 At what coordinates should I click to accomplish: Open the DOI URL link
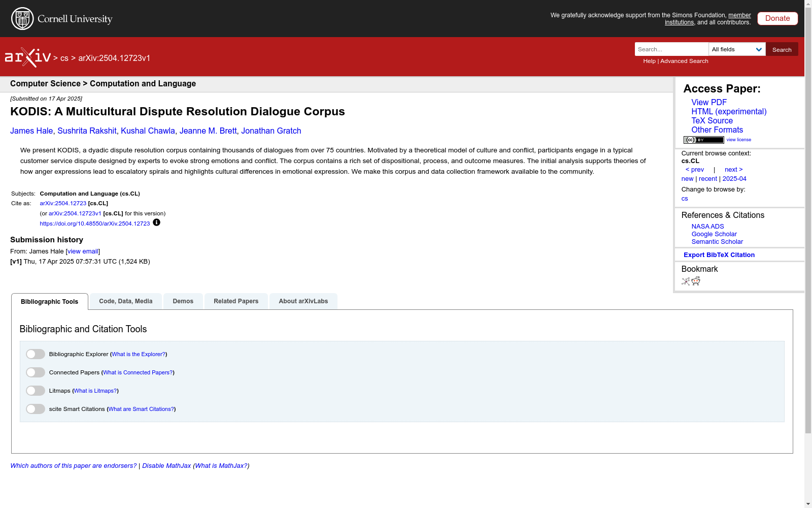pyautogui.click(x=95, y=224)
